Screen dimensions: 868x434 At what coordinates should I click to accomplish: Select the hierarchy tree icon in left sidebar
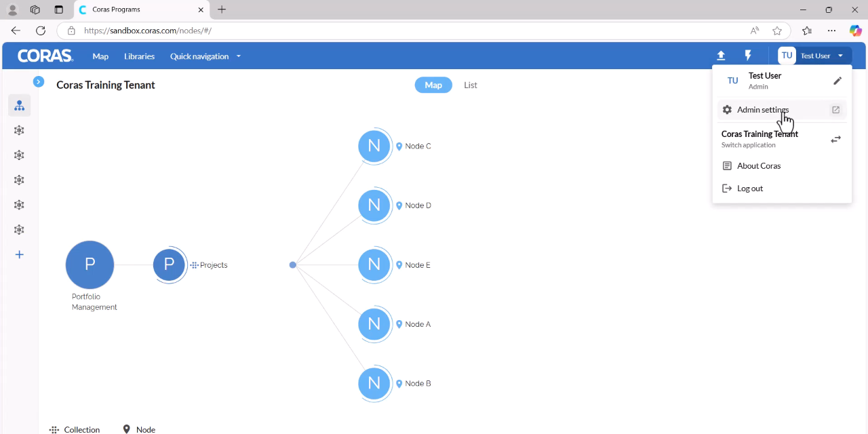pos(20,106)
